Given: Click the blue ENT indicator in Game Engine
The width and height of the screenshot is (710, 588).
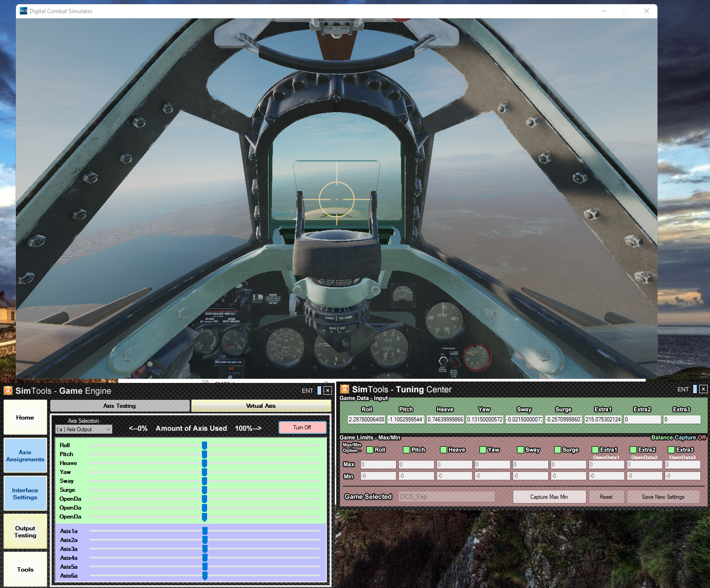Looking at the screenshot, I should (319, 390).
